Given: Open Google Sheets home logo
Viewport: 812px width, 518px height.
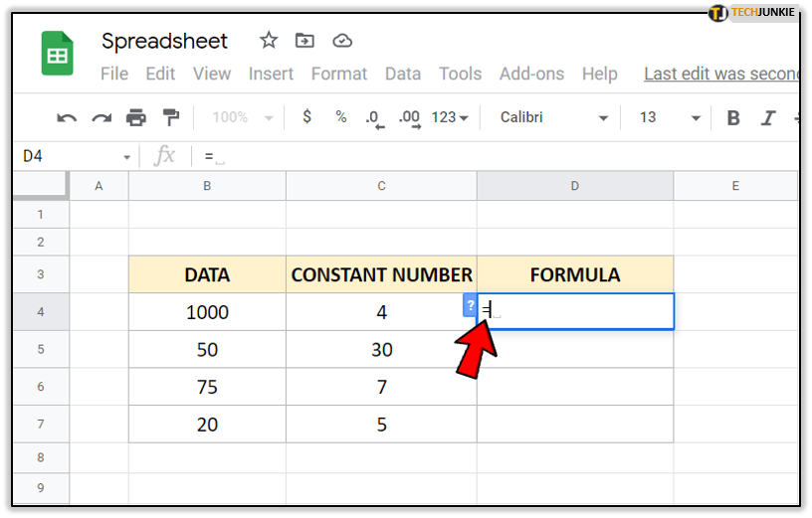Looking at the screenshot, I should pos(58,54).
